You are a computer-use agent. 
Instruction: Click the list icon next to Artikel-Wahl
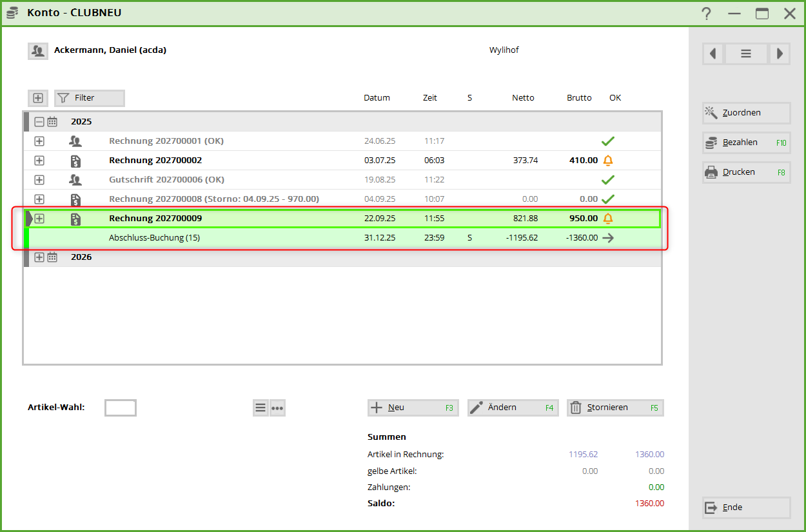pyautogui.click(x=260, y=408)
